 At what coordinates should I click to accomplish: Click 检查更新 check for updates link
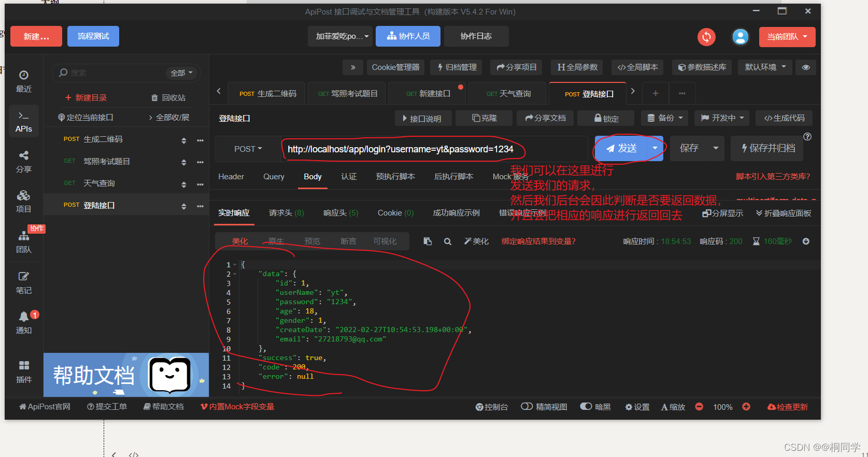788,407
